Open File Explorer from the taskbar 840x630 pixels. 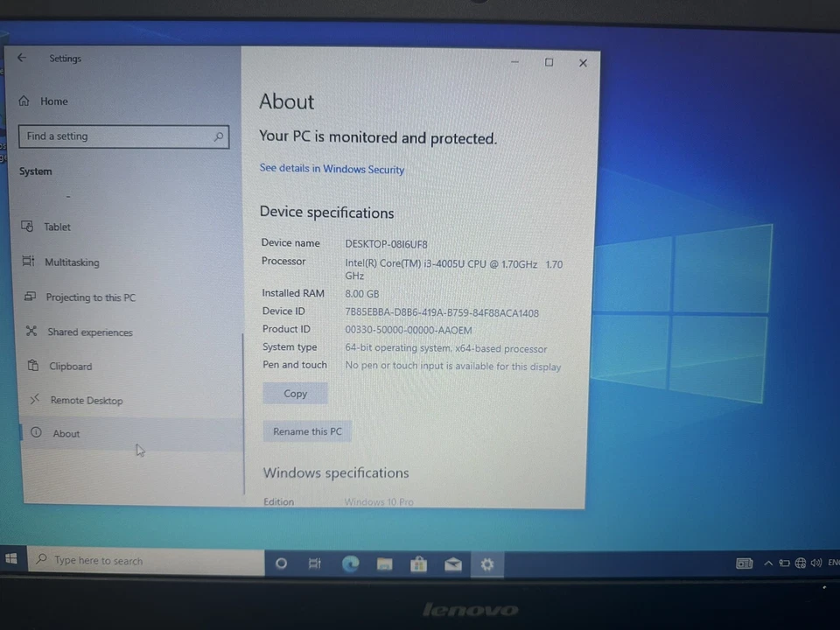click(x=384, y=563)
